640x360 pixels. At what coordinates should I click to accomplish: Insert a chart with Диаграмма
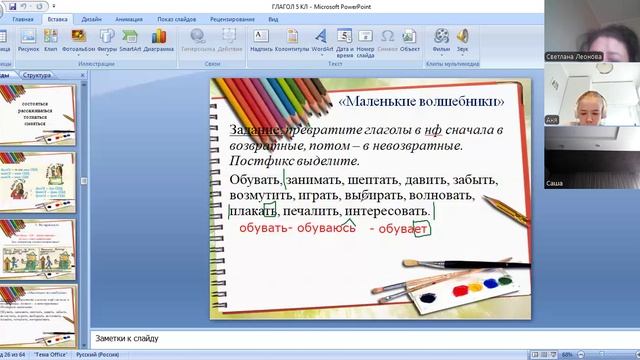point(159,40)
